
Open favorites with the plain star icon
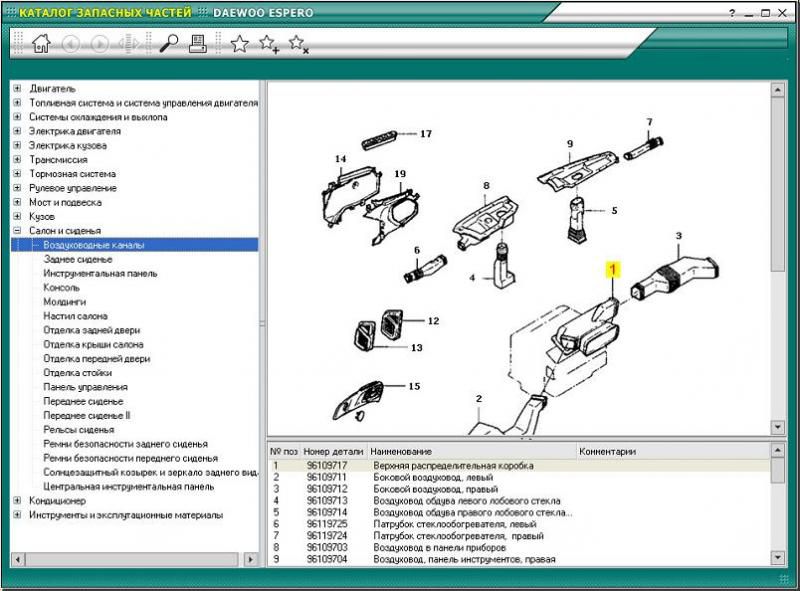pos(240,43)
